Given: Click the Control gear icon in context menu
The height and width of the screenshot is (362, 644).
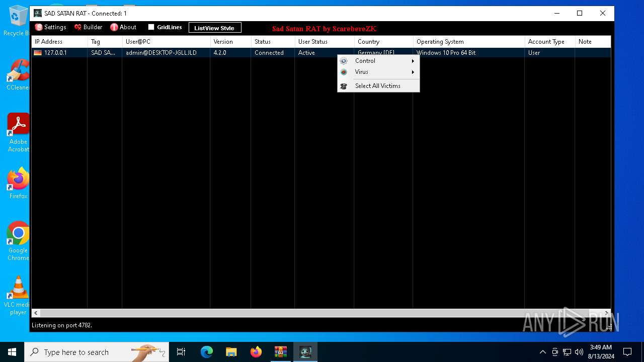Looking at the screenshot, I should pyautogui.click(x=344, y=61).
